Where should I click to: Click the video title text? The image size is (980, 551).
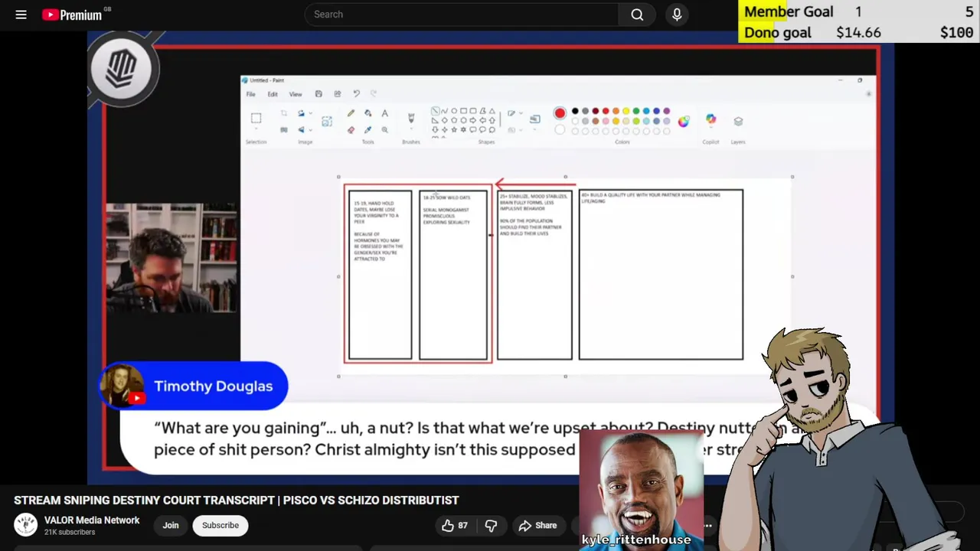coord(236,500)
